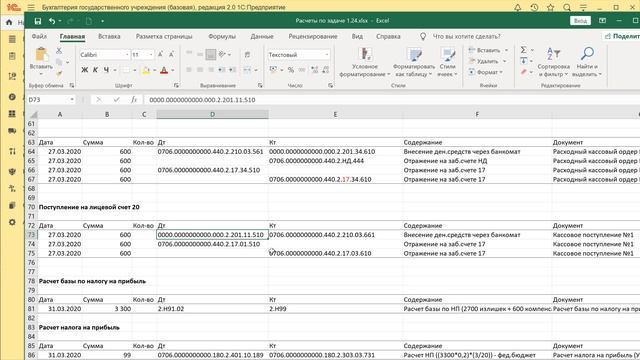
Task: Toggle italic (К) formatting
Action: [x=95, y=70]
